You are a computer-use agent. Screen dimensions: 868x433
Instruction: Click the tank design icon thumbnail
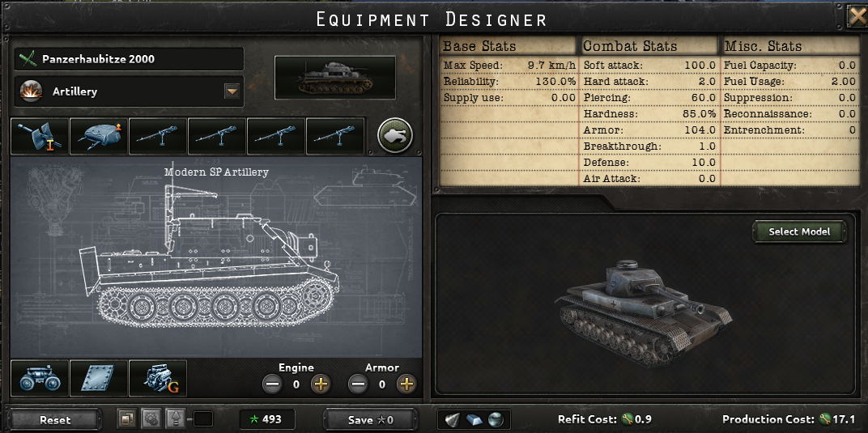(335, 78)
